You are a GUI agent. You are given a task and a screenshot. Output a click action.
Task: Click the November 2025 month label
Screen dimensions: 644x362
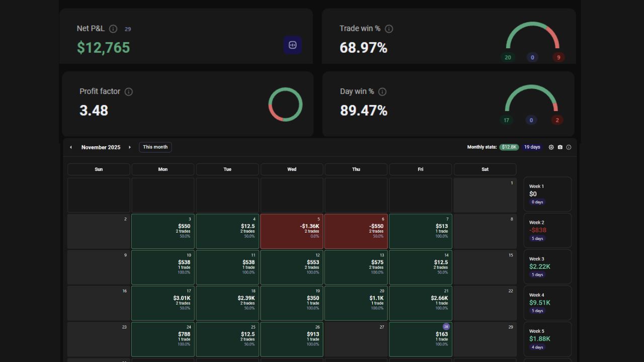101,147
